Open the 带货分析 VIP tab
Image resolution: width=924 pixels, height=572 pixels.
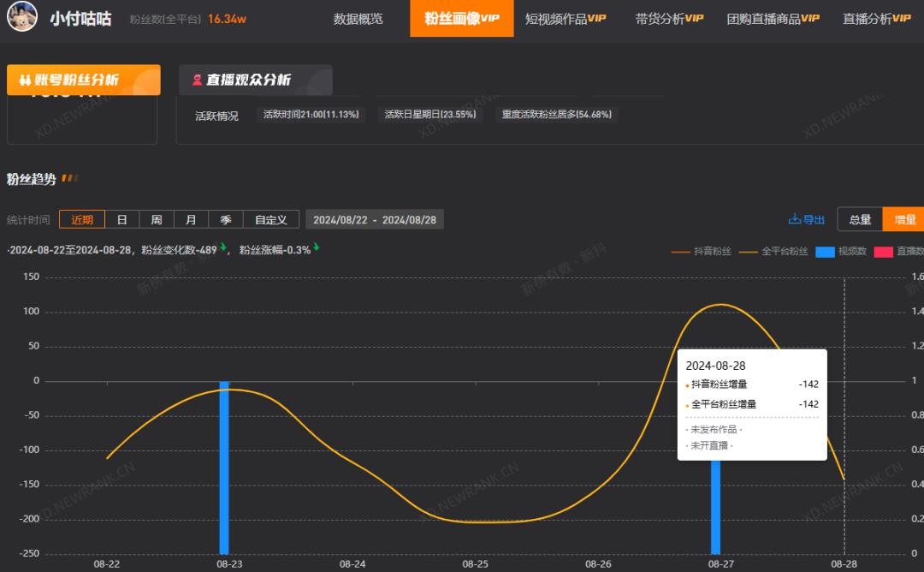670,19
